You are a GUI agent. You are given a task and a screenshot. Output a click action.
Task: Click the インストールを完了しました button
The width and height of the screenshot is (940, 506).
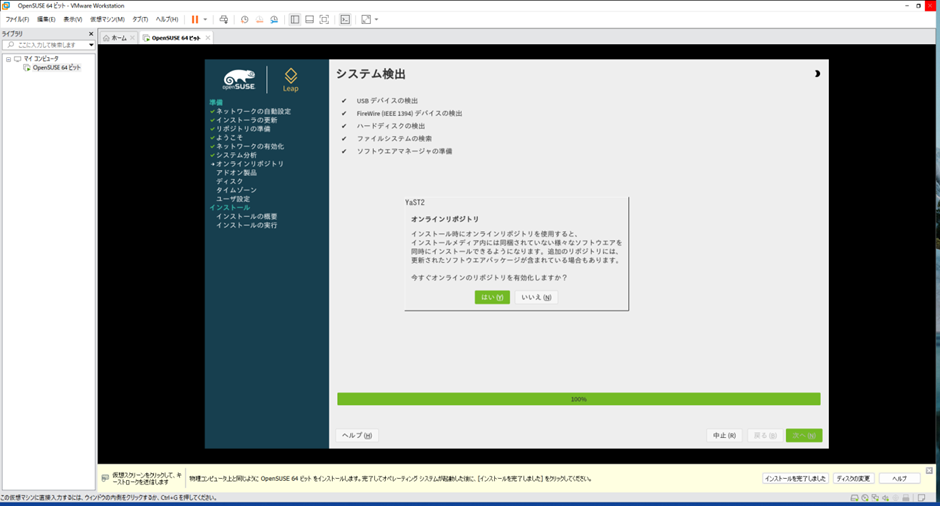point(795,478)
